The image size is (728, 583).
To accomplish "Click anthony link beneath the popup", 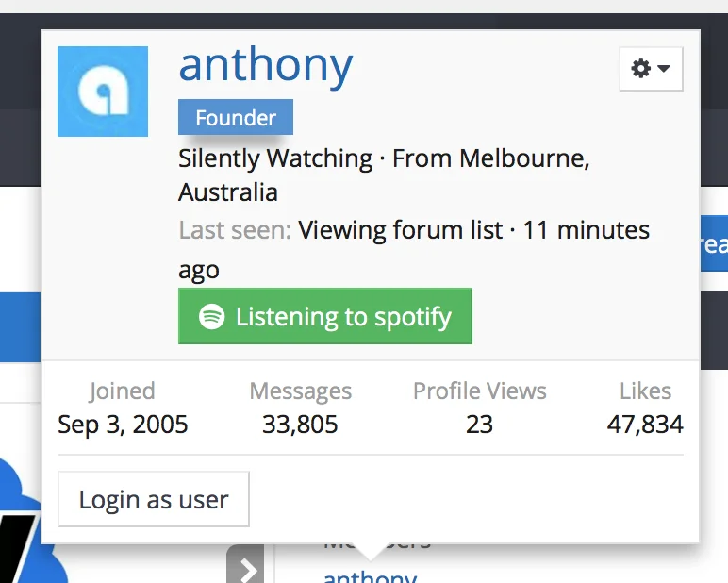I will [370, 576].
